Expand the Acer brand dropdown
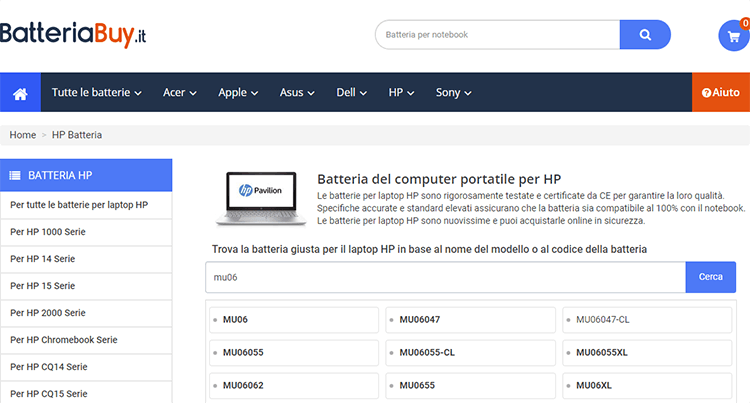Screen dimensions: 750x403 click(180, 92)
